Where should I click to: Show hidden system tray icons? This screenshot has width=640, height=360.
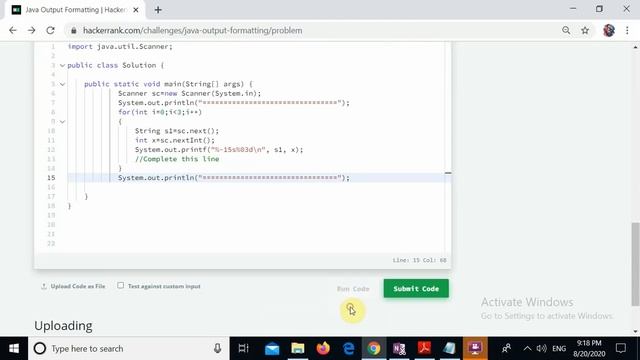(527, 349)
